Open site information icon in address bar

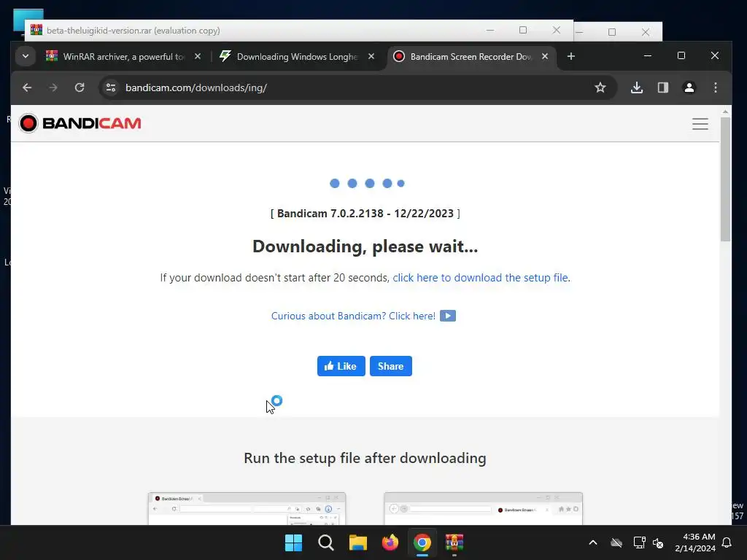(x=111, y=87)
